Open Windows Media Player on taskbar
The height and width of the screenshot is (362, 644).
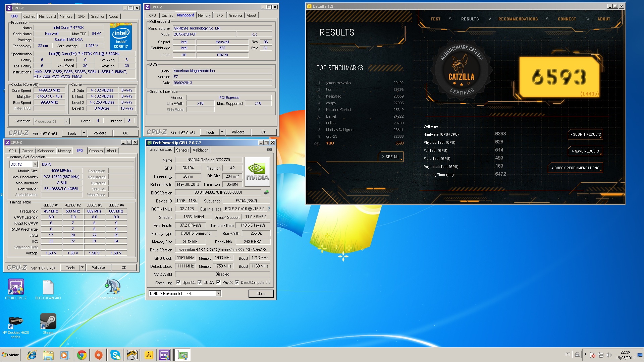(65, 355)
